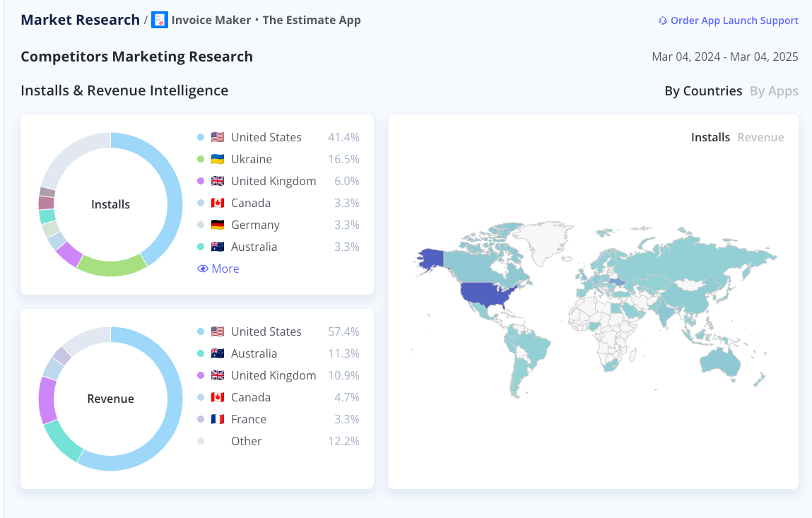This screenshot has width=812, height=518.
Task: Click the Ukraine flag icon
Action: (218, 159)
